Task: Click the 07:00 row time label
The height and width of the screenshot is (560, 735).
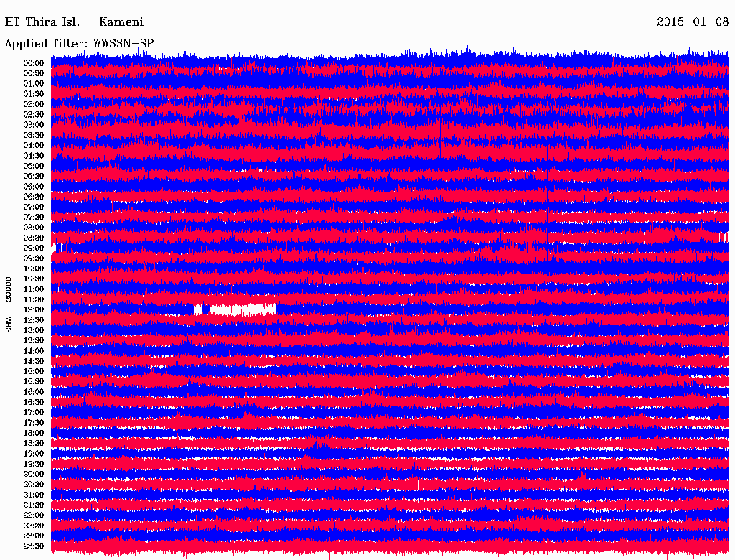Action: point(34,207)
